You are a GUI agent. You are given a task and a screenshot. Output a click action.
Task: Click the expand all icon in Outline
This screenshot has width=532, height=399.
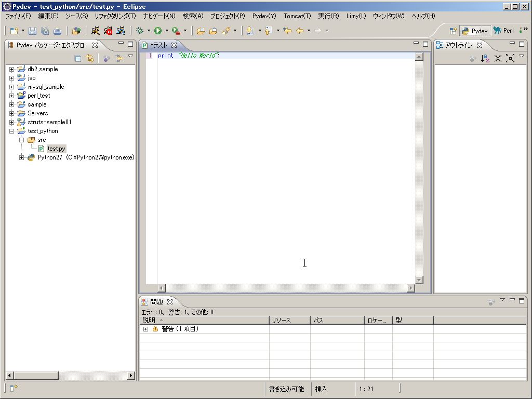pyautogui.click(x=510, y=58)
